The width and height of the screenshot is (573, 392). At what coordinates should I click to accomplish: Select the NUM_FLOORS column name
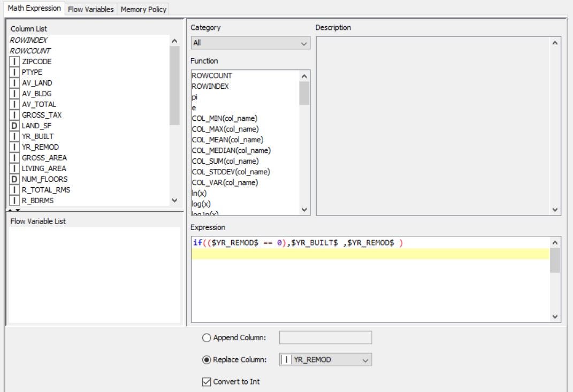click(44, 179)
